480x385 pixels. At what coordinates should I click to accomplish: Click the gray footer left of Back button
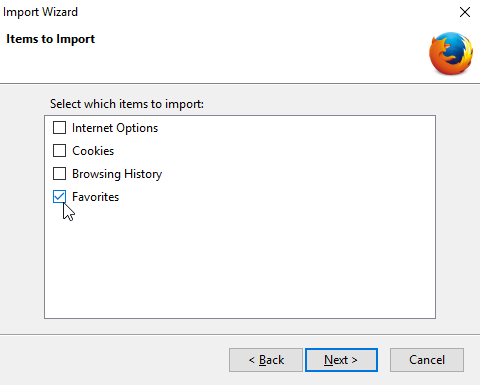coord(113,360)
